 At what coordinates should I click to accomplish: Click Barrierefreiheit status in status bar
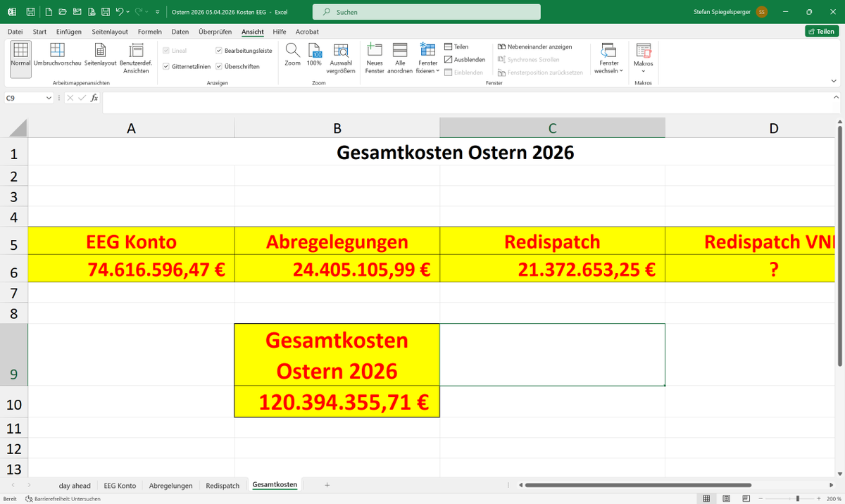pos(63,498)
